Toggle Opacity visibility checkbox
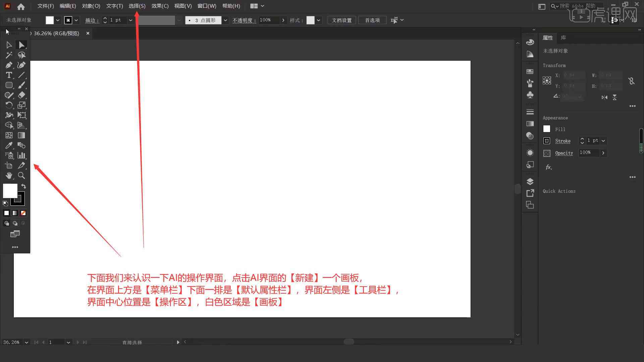Viewport: 644px width, 362px height. point(547,153)
